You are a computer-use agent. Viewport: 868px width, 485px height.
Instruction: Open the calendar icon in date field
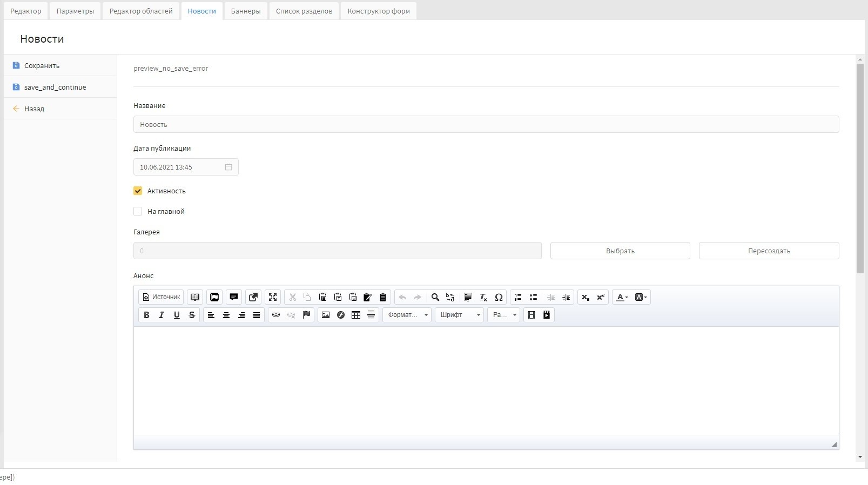click(228, 167)
